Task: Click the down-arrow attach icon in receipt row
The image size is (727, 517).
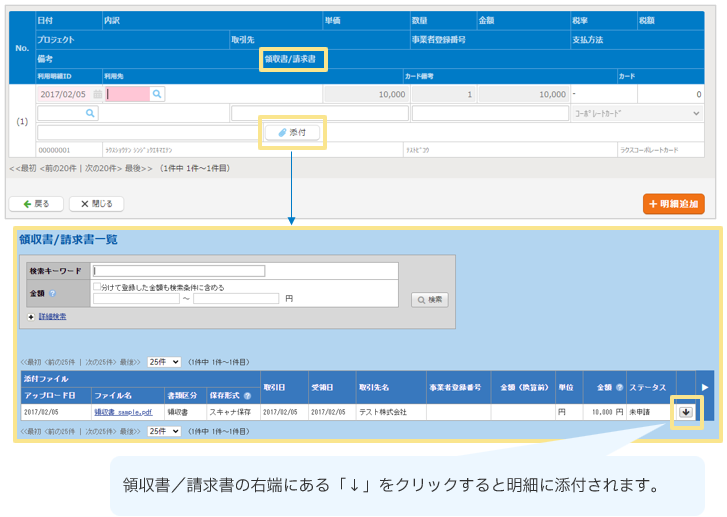Action: [686, 411]
